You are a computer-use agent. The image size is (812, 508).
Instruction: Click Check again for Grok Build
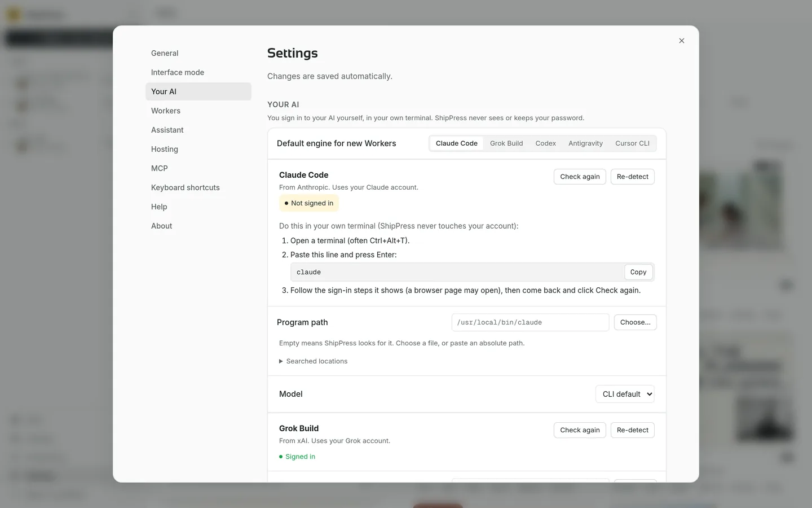point(580,430)
